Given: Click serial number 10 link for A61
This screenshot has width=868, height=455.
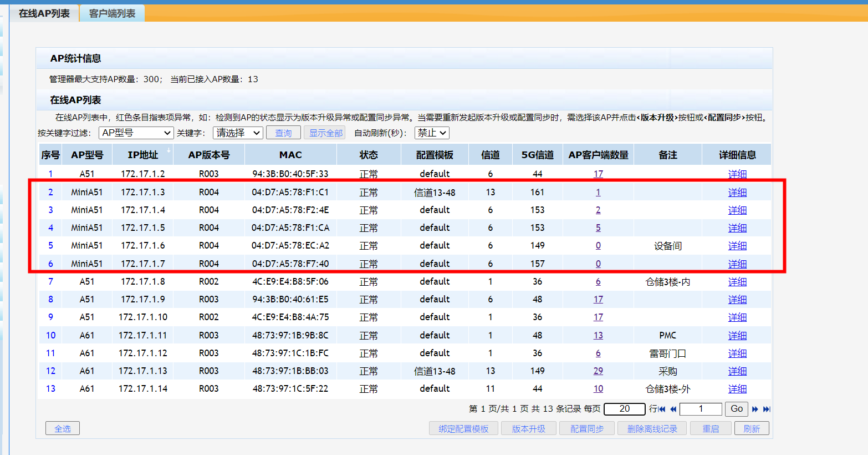Looking at the screenshot, I should [x=50, y=336].
